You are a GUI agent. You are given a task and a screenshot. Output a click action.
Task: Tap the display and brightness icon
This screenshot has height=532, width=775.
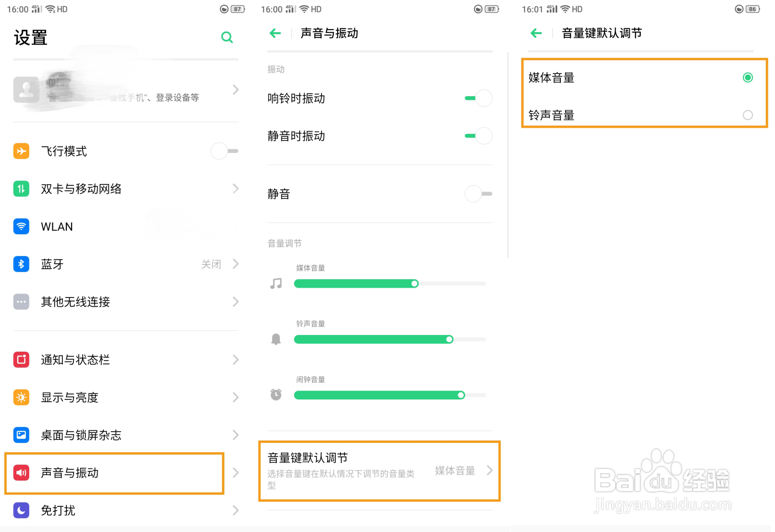21,397
